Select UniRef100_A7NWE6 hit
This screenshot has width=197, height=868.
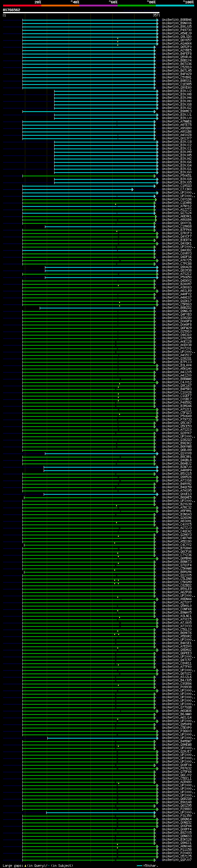coord(177,121)
